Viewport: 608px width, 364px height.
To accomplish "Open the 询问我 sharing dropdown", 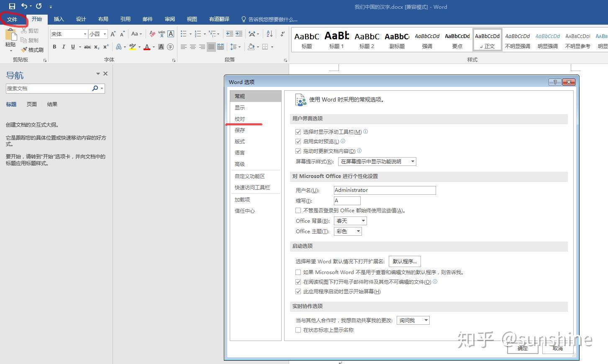I will (413, 320).
